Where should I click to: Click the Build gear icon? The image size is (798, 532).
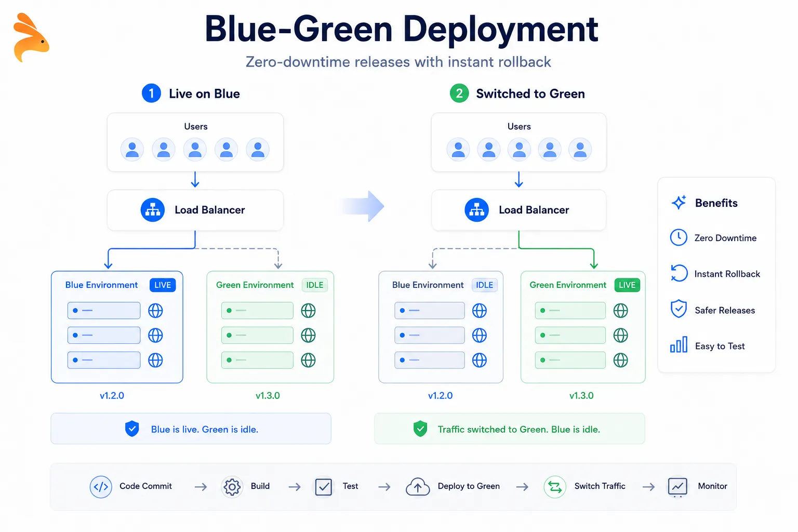232,487
